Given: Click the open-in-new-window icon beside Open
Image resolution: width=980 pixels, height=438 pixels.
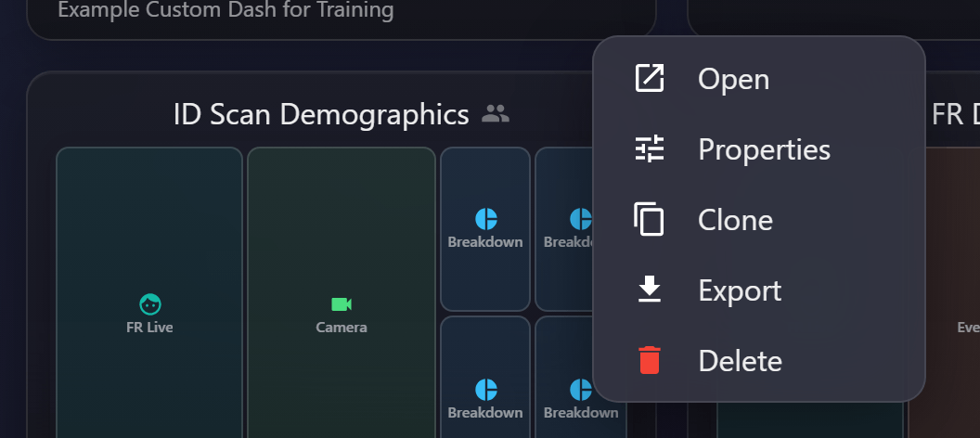Looking at the screenshot, I should pos(650,79).
